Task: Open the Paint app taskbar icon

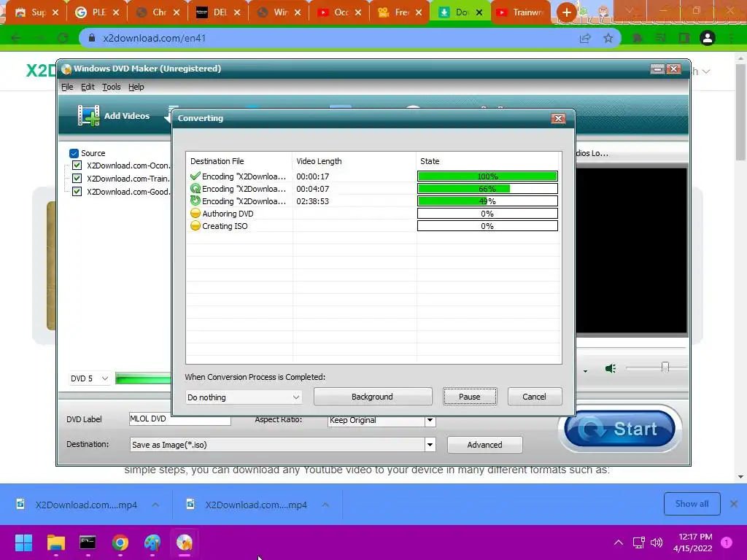Action: click(152, 542)
